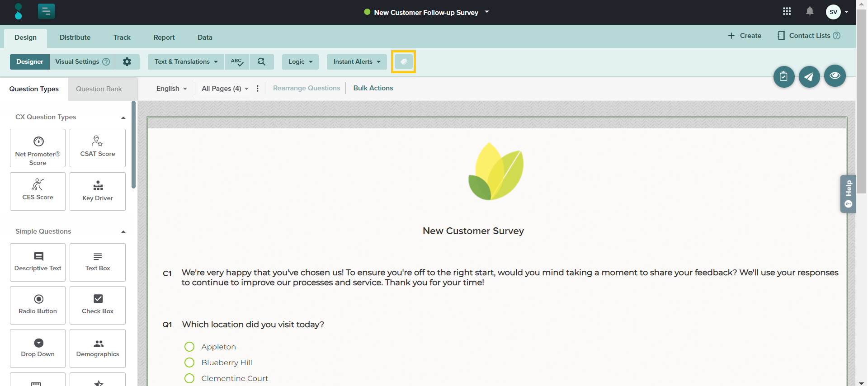Click the survey preview eye button
868x386 pixels.
835,76
